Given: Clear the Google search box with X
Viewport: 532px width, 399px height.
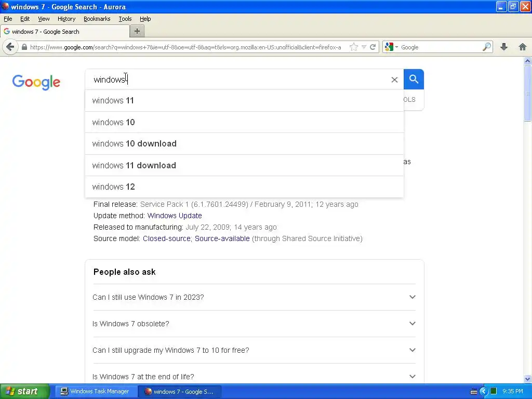Looking at the screenshot, I should 394,79.
